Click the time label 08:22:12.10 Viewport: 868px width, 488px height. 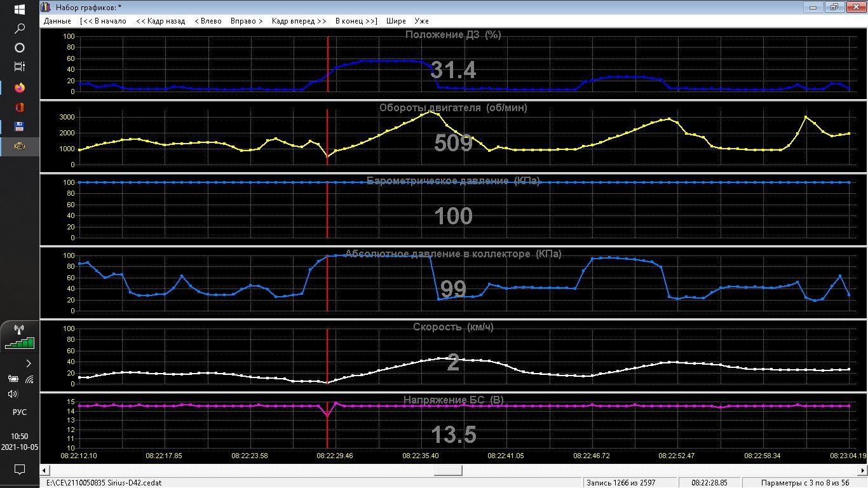pos(79,456)
